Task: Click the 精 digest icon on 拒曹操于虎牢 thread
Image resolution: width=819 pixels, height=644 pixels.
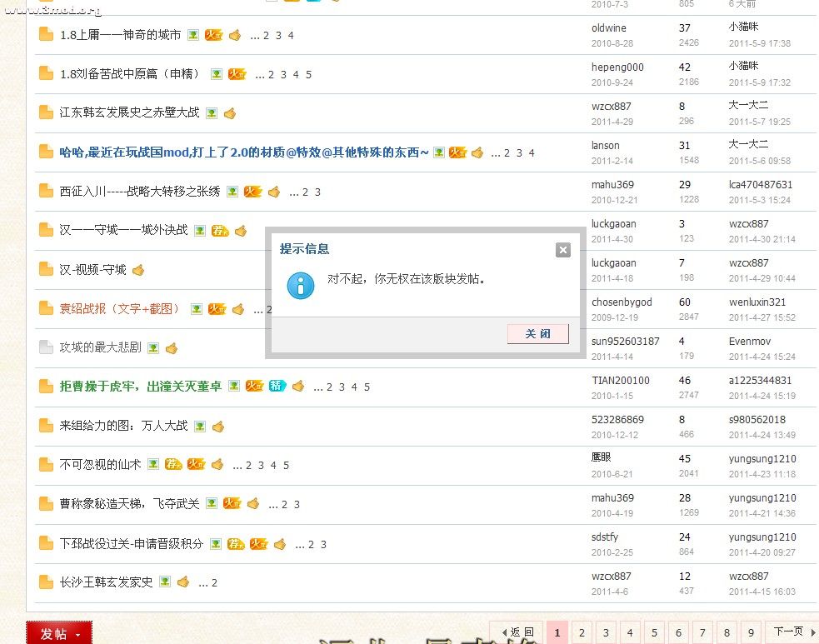Action: [277, 387]
